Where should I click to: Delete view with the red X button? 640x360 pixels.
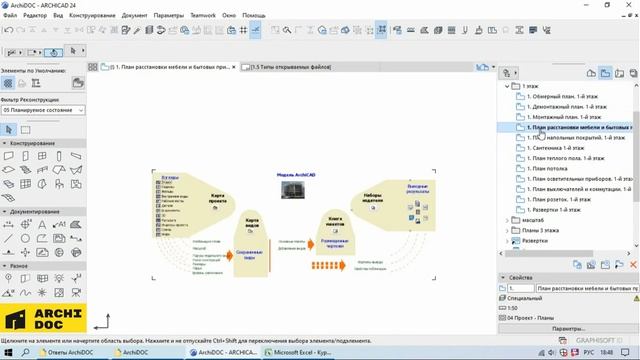633,265
